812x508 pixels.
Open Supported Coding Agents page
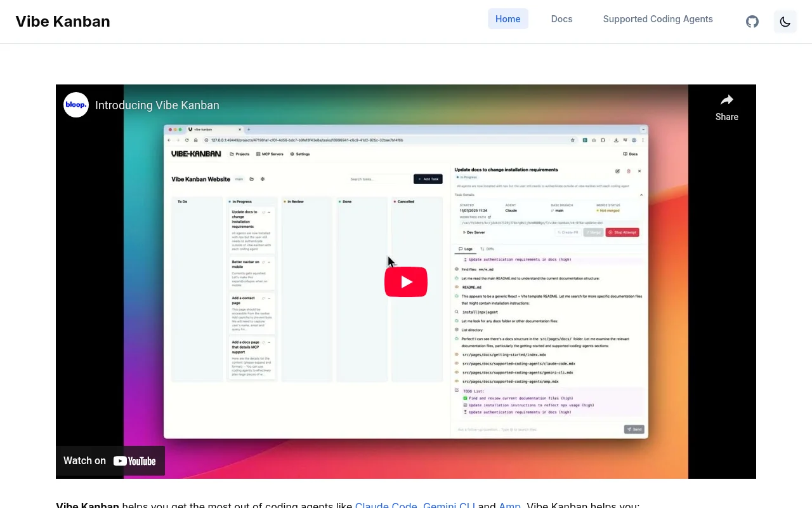point(658,19)
